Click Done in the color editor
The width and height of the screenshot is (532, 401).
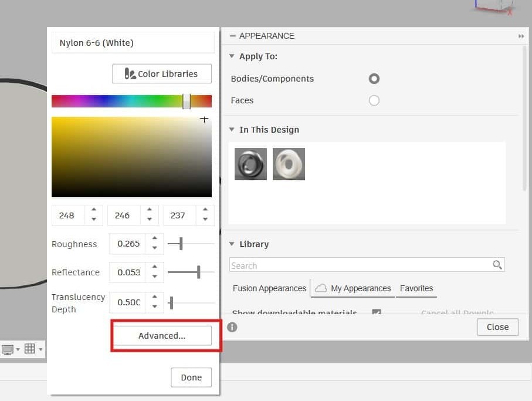[191, 378]
